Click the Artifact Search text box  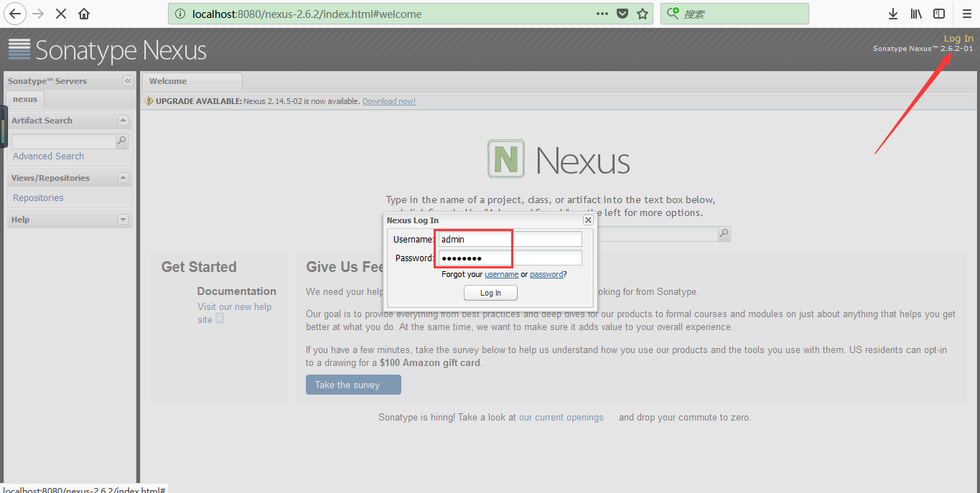point(64,141)
